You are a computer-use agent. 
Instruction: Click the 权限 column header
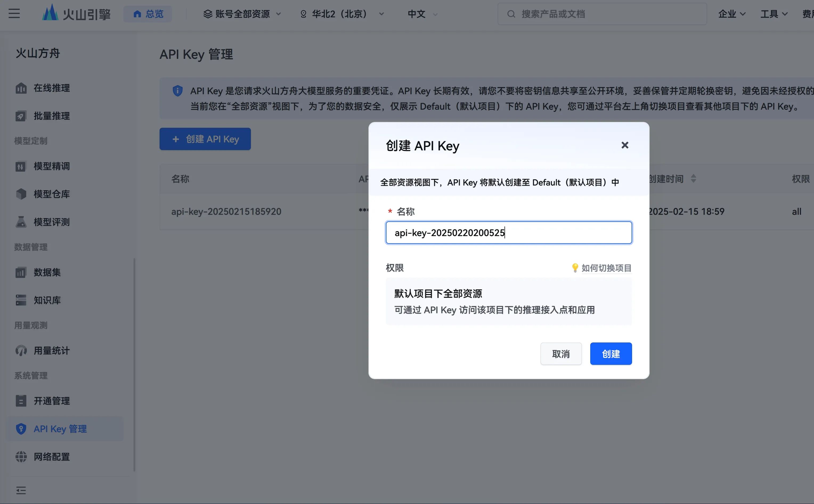(x=801, y=179)
